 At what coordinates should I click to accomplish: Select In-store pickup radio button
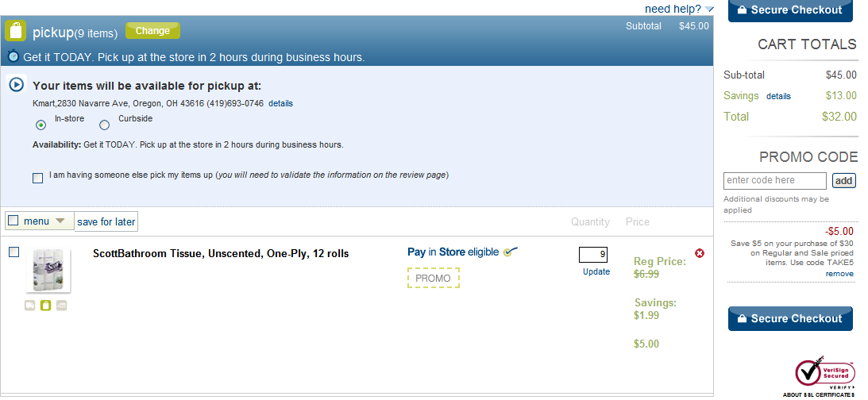41,125
